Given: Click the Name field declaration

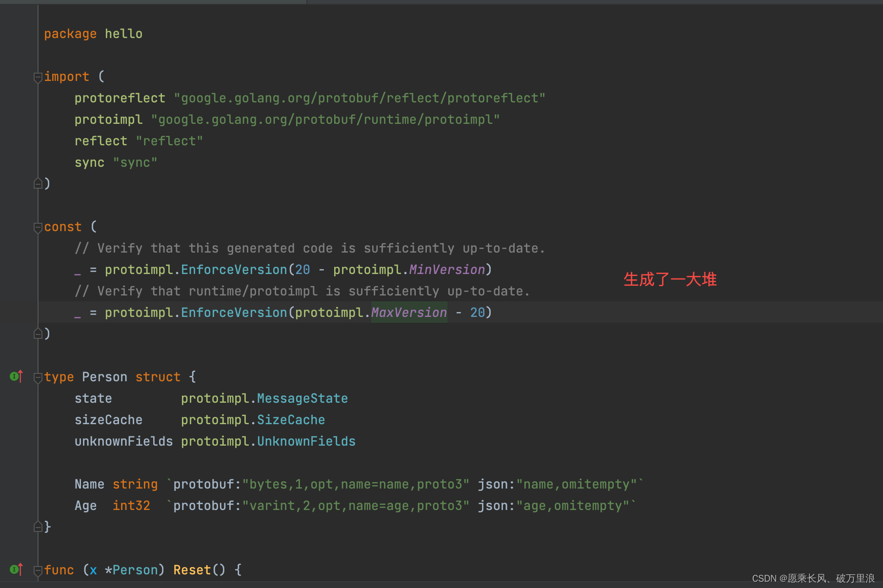Looking at the screenshot, I should point(89,484).
